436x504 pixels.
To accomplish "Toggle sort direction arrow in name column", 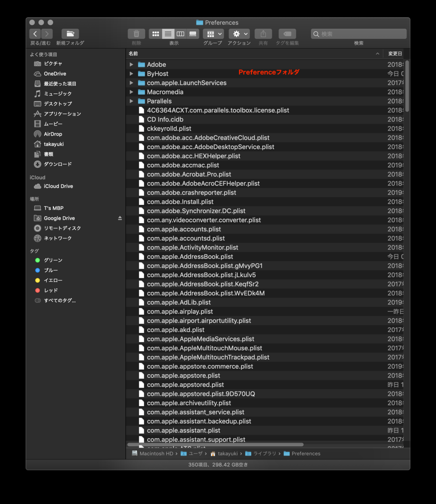I will point(377,54).
